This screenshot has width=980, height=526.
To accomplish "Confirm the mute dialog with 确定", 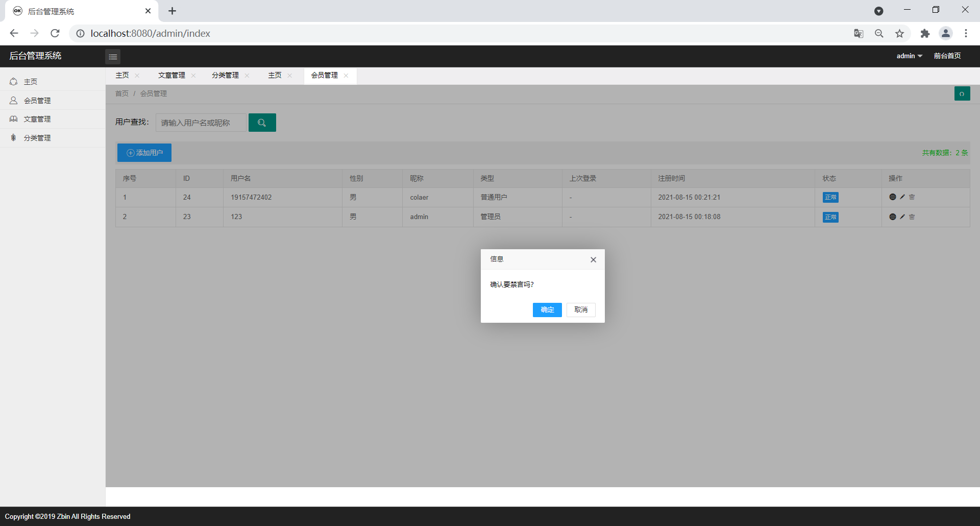I will point(547,310).
